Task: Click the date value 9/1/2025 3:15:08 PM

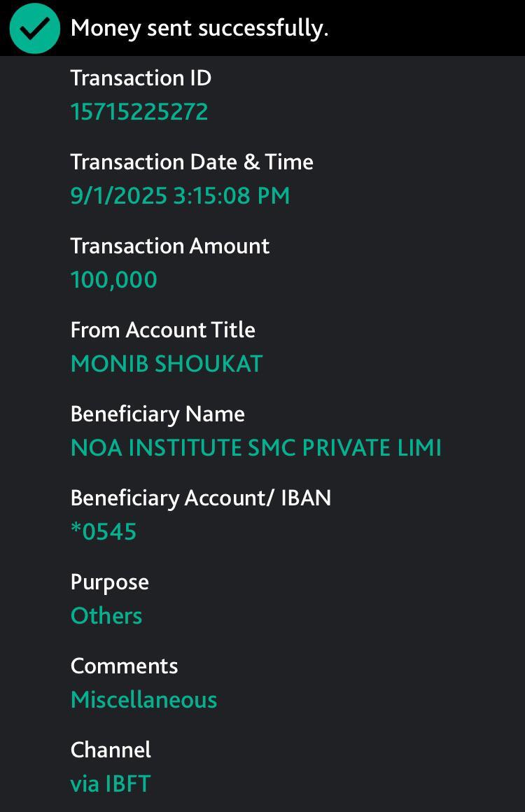Action: coord(180,196)
